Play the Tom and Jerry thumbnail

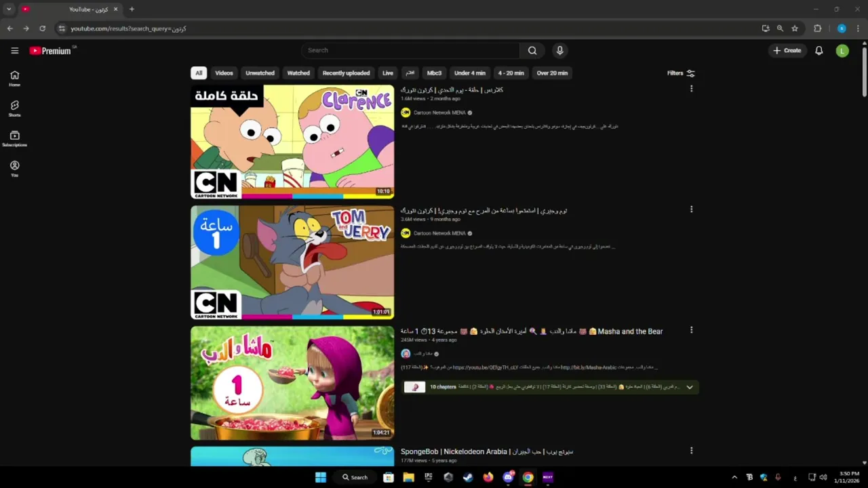pyautogui.click(x=292, y=262)
